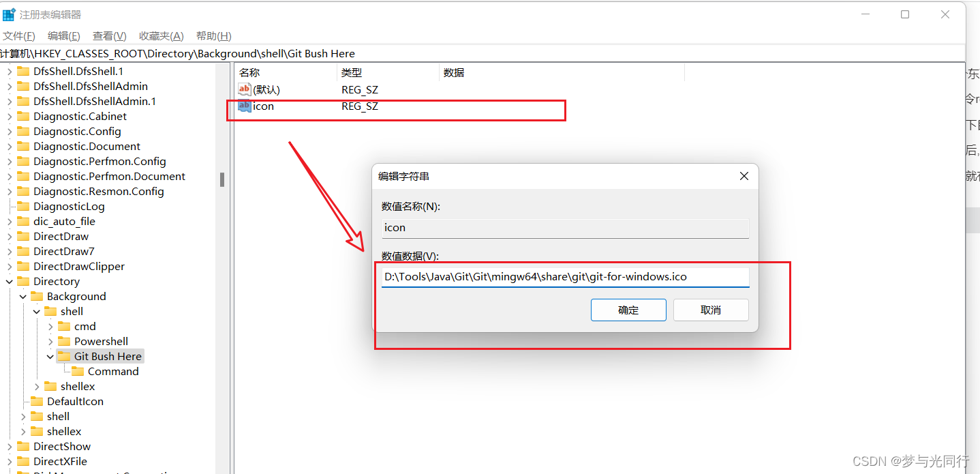Viewport: 980px width, 474px height.
Task: Expand the Diagnostic.Cabinet tree node
Action: (10, 116)
